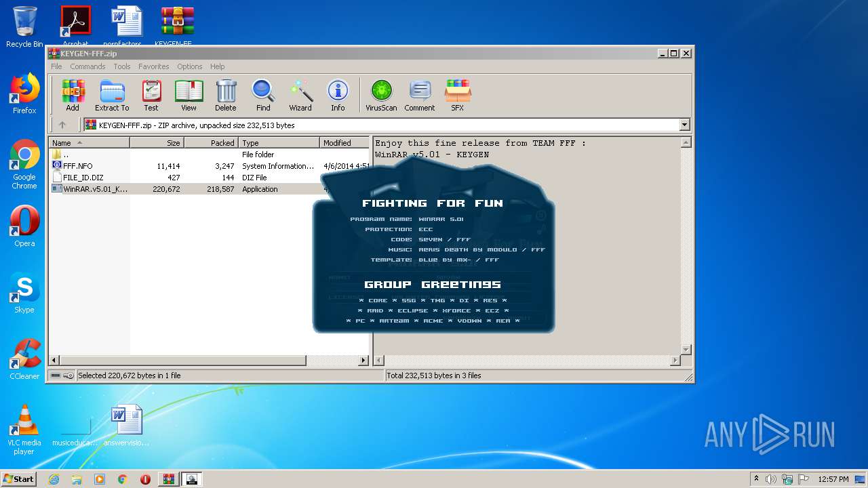Open the answervisio Word document on desktop
The width and height of the screenshot is (868, 488).
(x=127, y=426)
